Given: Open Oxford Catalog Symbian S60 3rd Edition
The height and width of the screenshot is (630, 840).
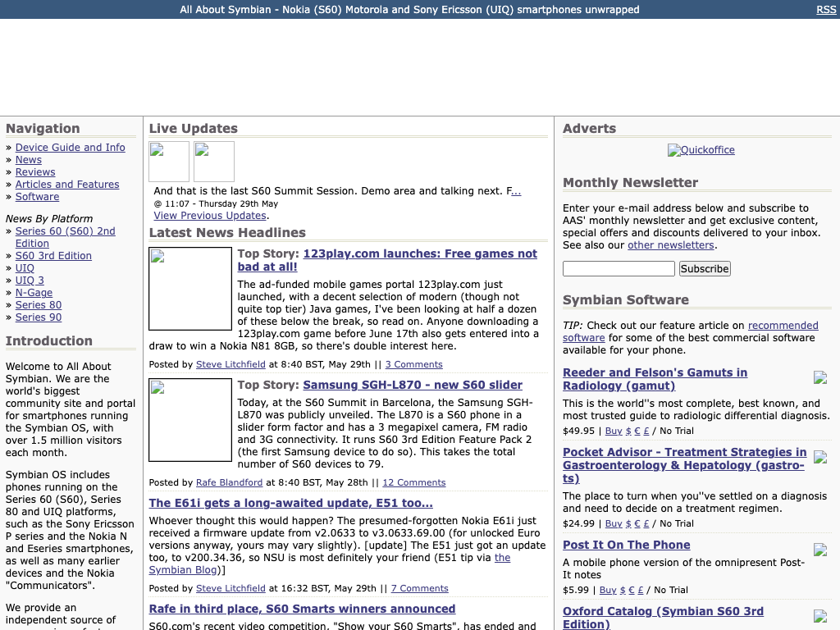Looking at the screenshot, I should click(x=663, y=618).
